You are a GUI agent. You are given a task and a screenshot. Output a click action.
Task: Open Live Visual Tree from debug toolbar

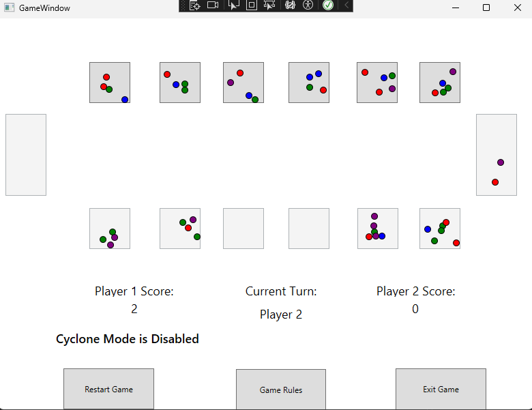[195, 5]
